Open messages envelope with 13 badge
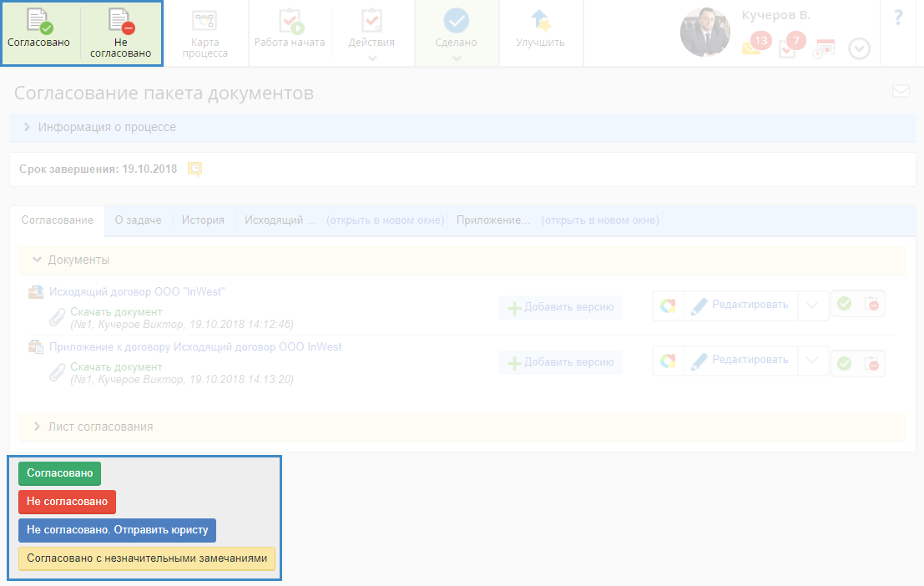Image resolution: width=924 pixels, height=586 pixels. (x=752, y=47)
